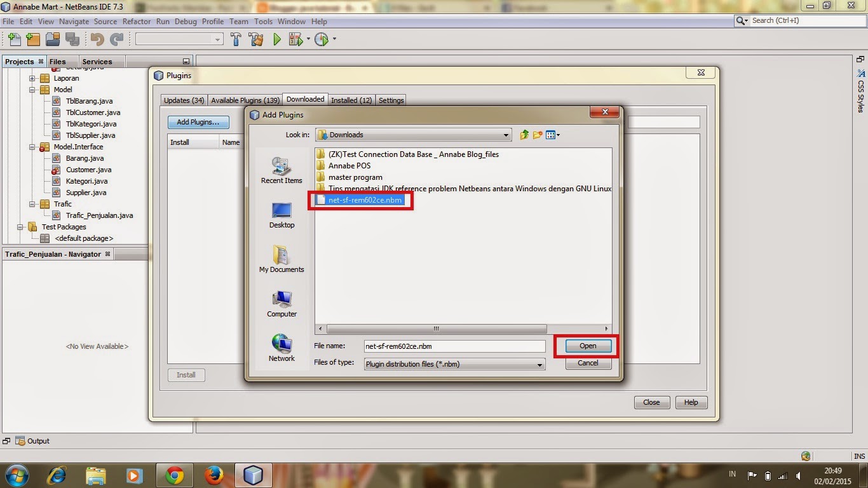The height and width of the screenshot is (488, 868).
Task: Open the Profile Project dropdown arrow
Action: [x=334, y=39]
